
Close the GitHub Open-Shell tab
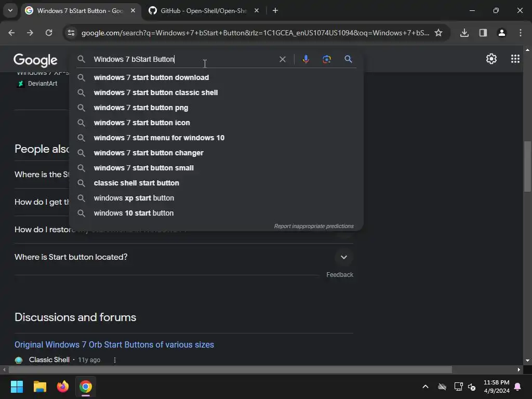point(257,10)
